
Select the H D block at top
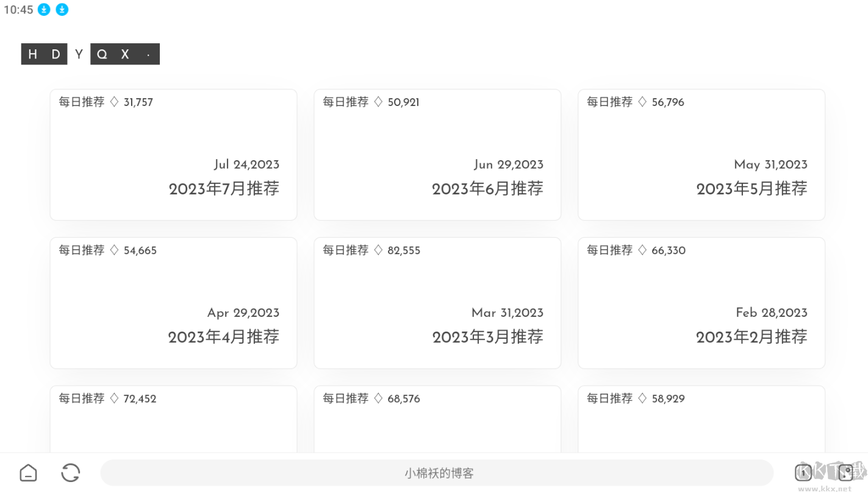[44, 54]
